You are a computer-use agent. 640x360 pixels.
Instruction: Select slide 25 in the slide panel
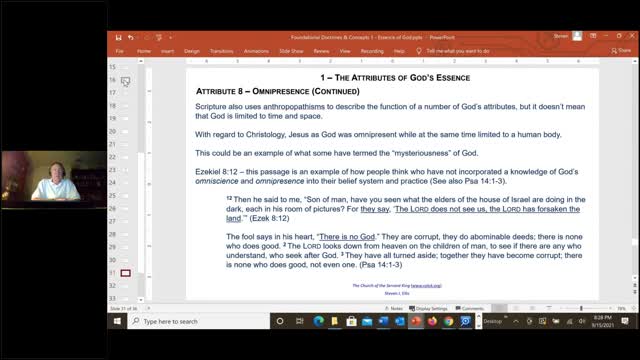click(x=125, y=196)
